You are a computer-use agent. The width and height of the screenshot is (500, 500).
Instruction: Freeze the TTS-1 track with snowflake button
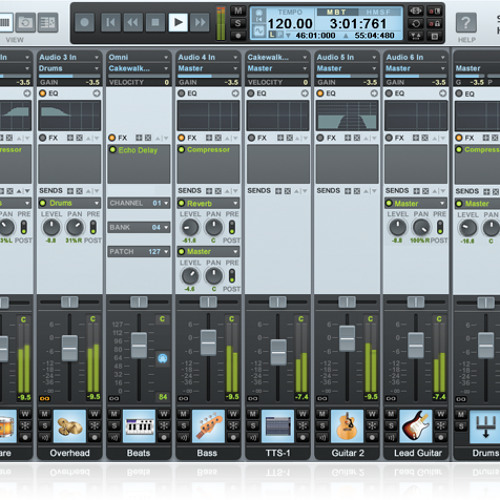point(302,426)
